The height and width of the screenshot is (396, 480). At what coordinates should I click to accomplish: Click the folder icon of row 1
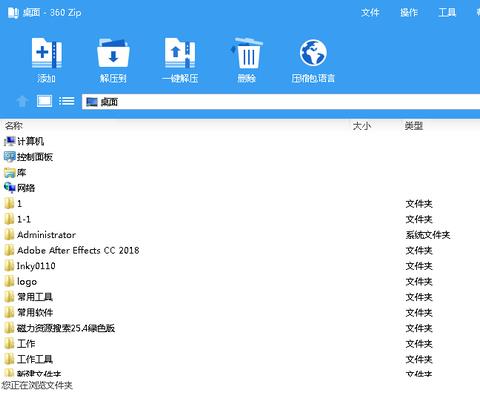9,203
